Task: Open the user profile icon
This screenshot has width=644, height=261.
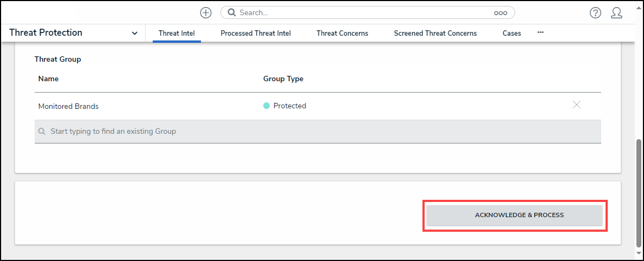Action: [x=616, y=13]
